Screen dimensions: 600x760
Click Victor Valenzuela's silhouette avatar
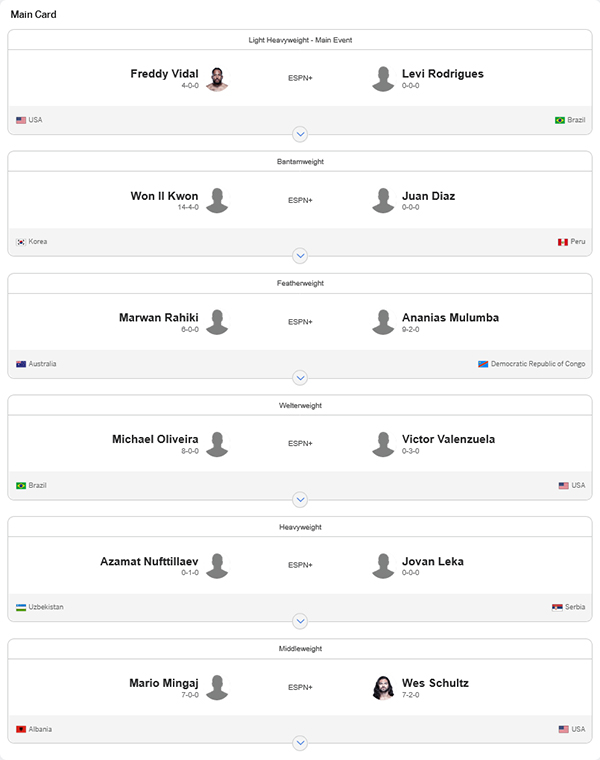(x=383, y=444)
